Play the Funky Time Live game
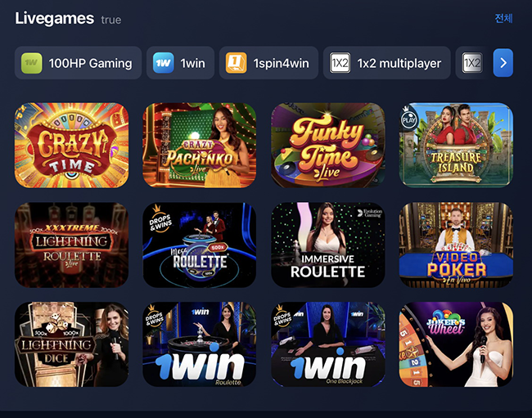The height and width of the screenshot is (418, 532). coord(327,145)
